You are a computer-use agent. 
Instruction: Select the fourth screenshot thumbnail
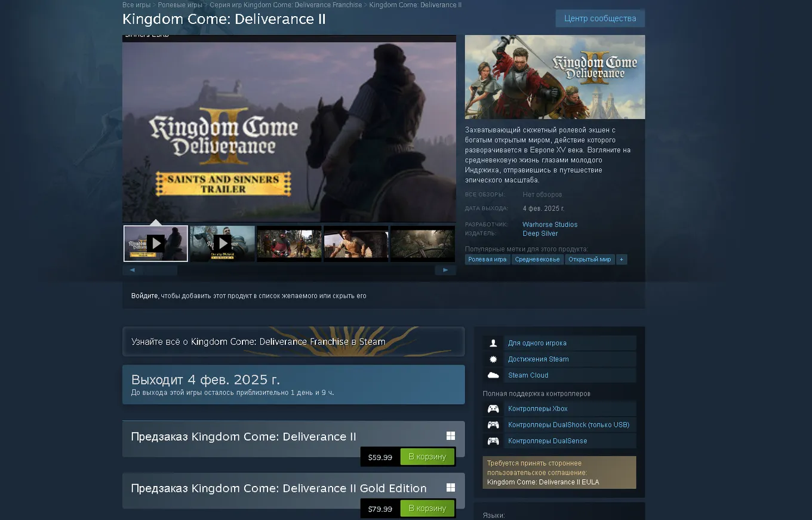[x=356, y=243]
